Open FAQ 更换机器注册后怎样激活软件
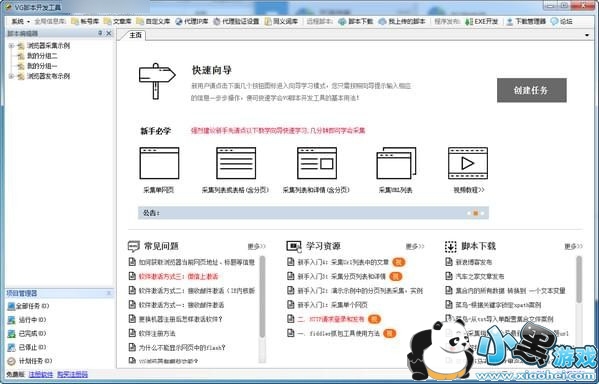Image resolution: width=599 pixels, height=384 pixels. tap(180, 319)
